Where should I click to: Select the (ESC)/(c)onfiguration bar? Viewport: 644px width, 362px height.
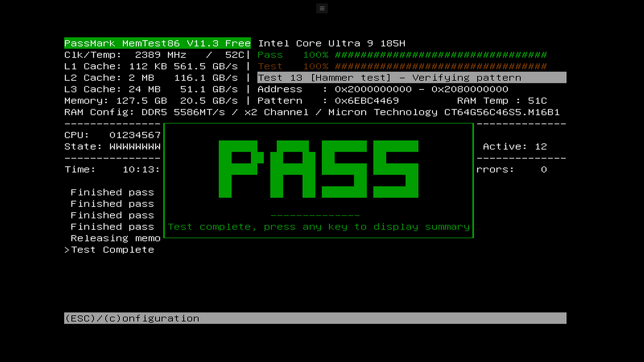click(315, 318)
